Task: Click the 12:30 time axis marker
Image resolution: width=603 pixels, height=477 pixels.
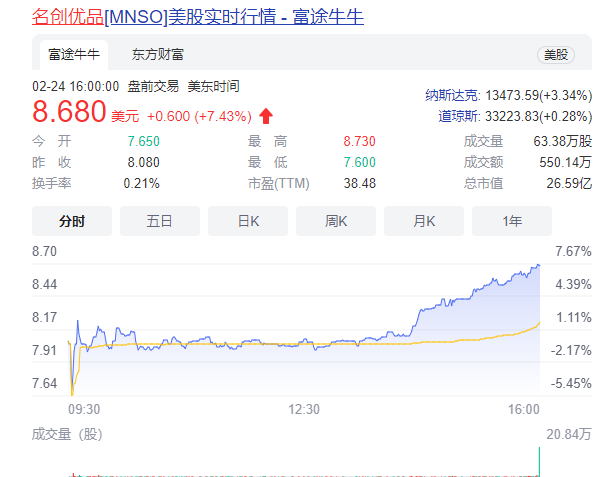Action: [304, 409]
